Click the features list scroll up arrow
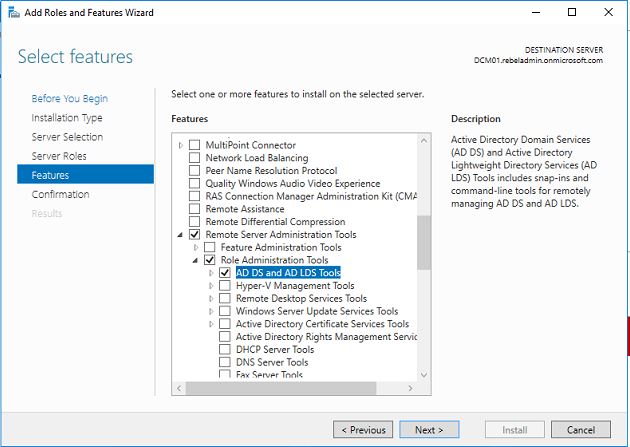Screen dimensions: 630x447 click(424, 141)
